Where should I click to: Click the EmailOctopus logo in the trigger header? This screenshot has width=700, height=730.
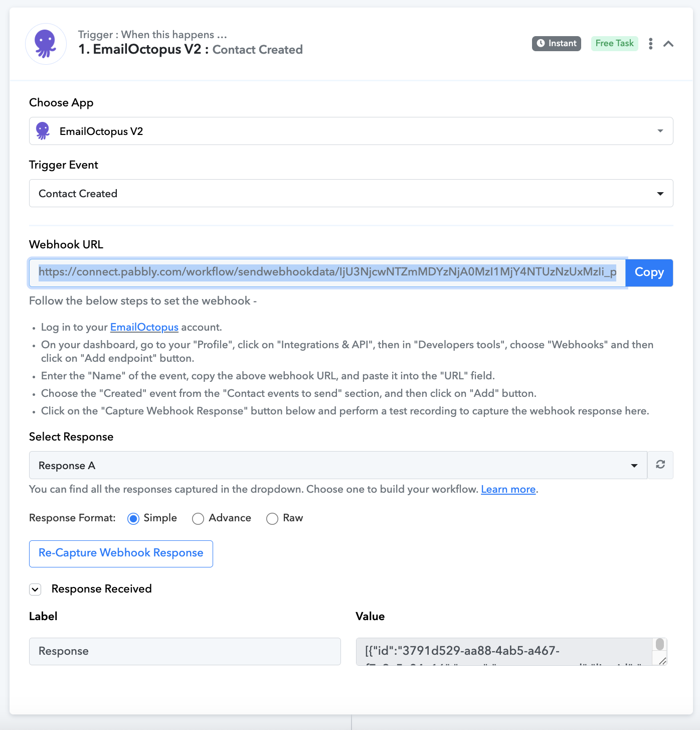pyautogui.click(x=46, y=44)
